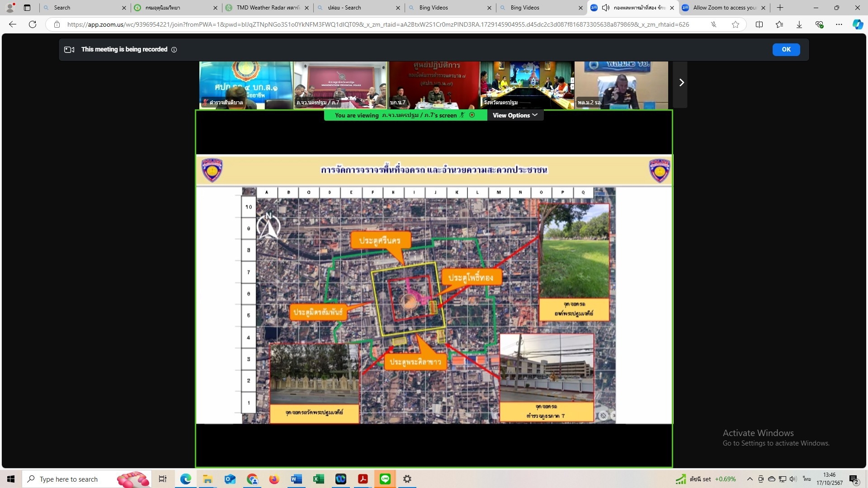Open LINE app from taskbar

click(x=385, y=479)
